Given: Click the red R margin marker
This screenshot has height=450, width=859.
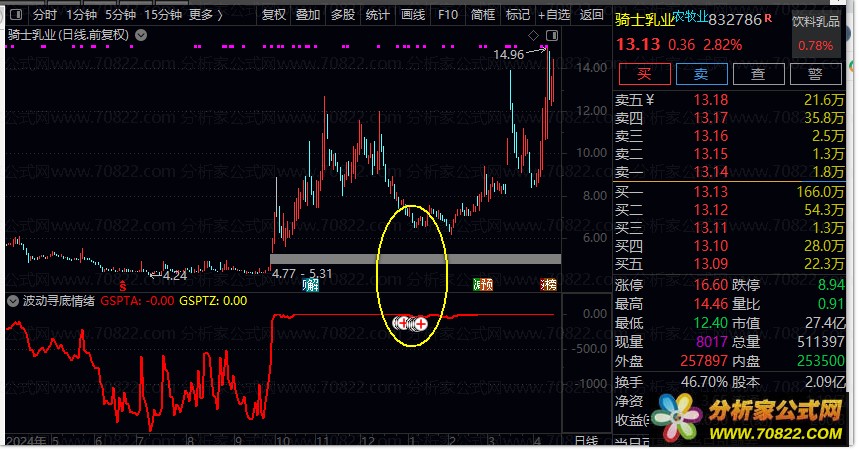Looking at the screenshot, I should pos(768,18).
